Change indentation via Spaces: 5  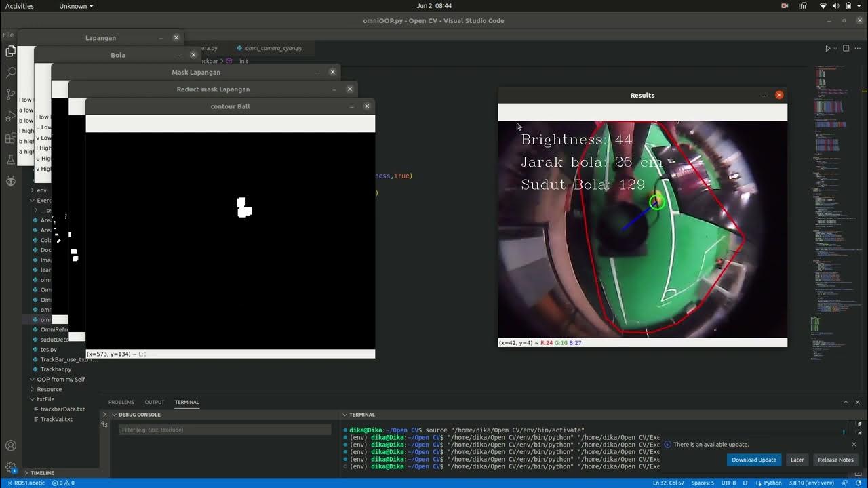pyautogui.click(x=703, y=483)
